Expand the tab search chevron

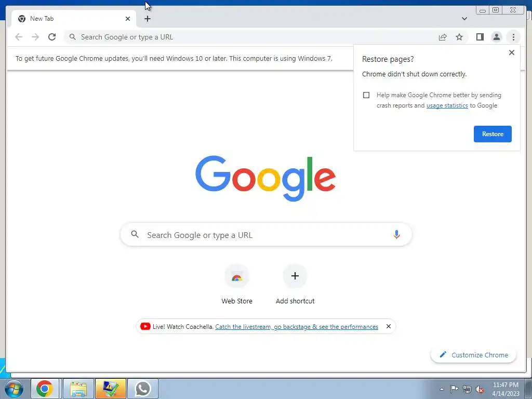click(x=464, y=19)
